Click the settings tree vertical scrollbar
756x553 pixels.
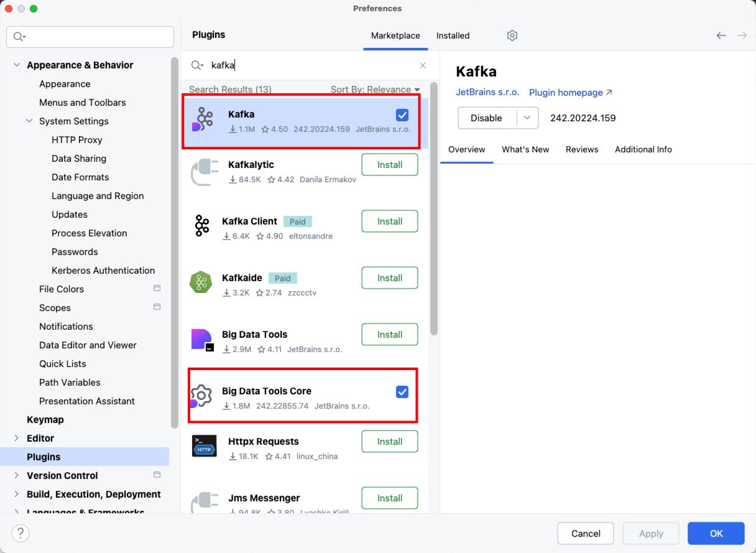[x=175, y=243]
